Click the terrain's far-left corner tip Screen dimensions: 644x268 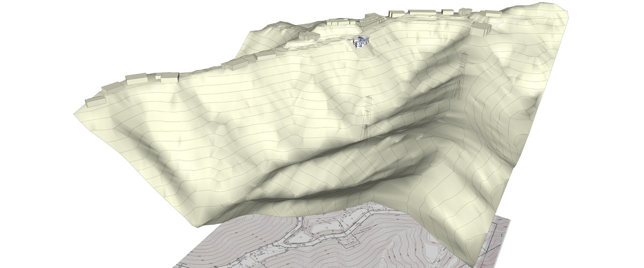[75, 114]
